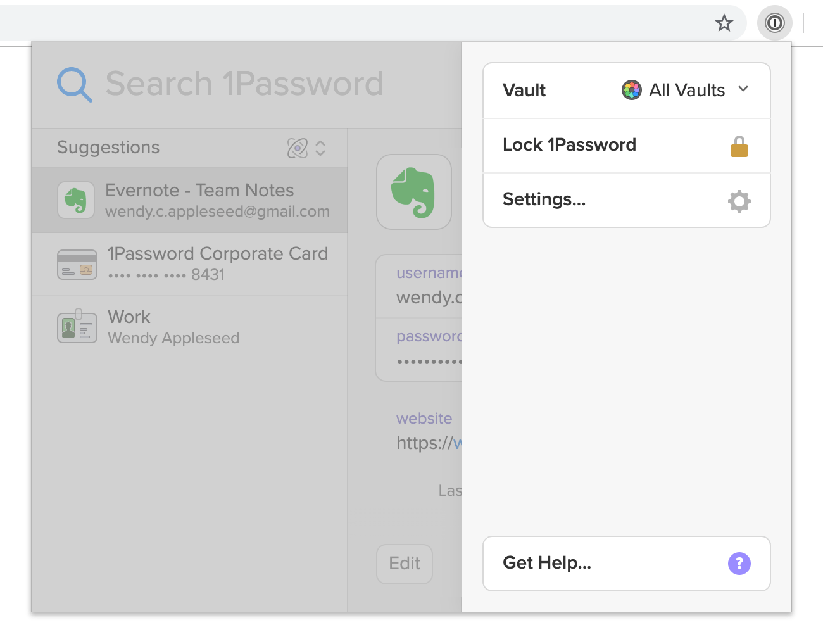This screenshot has height=644, width=823.
Task: Click the password field in details
Action: pos(419,350)
